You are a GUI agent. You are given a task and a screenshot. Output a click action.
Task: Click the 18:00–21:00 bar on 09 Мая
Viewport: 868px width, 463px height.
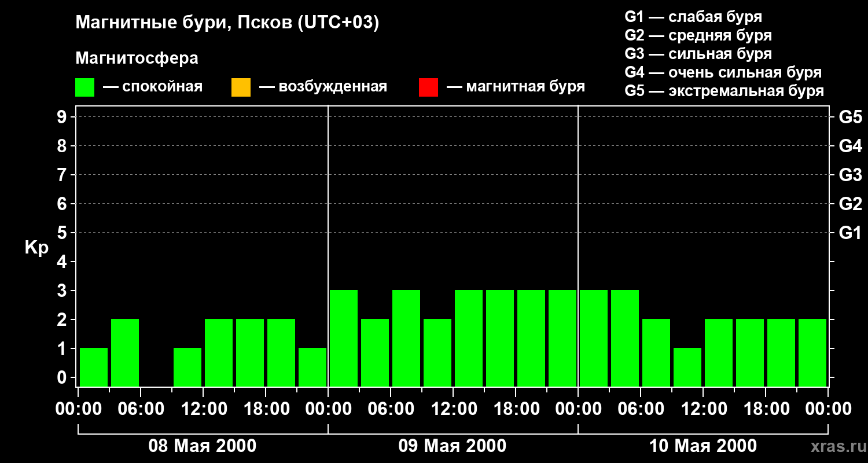tap(531, 338)
